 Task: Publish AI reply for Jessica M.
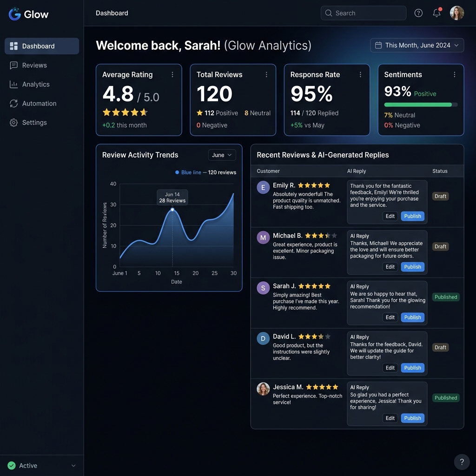413,418
